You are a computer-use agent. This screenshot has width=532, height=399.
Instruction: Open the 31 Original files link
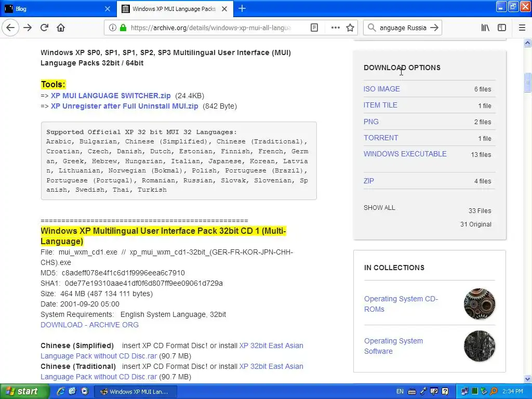coord(476,224)
